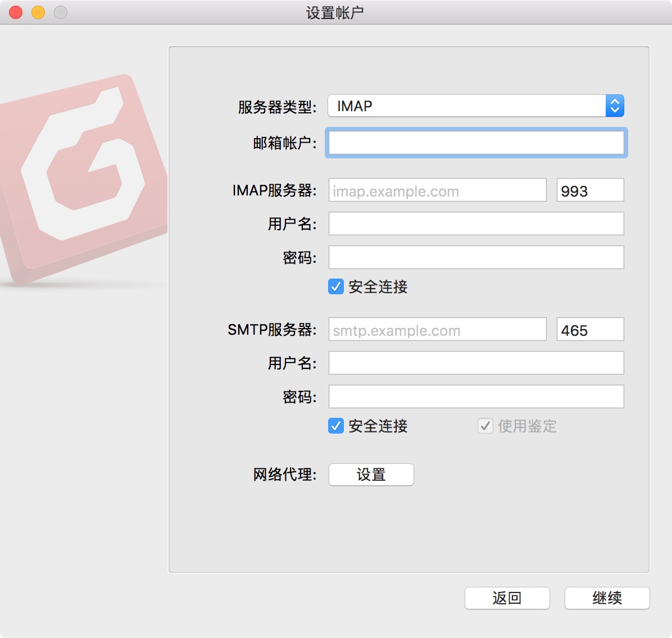Click the SMTP port field showing 465

[x=590, y=330]
